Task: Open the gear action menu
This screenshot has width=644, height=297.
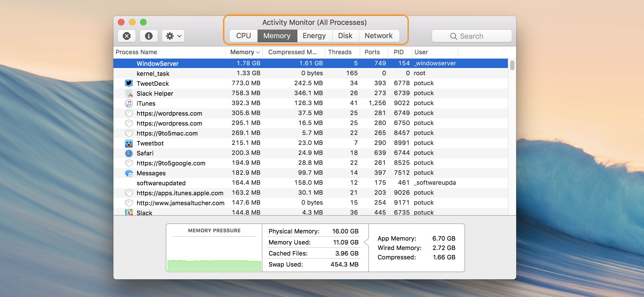Action: point(173,36)
